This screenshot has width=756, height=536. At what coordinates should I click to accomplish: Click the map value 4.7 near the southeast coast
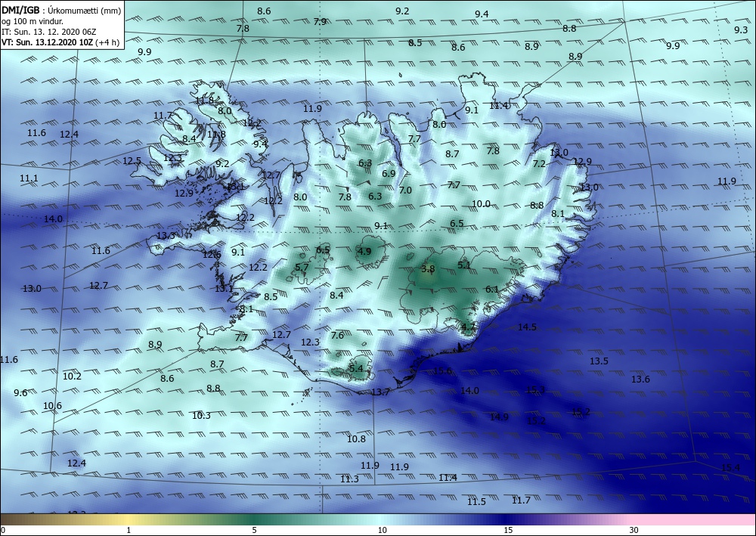[x=468, y=327]
